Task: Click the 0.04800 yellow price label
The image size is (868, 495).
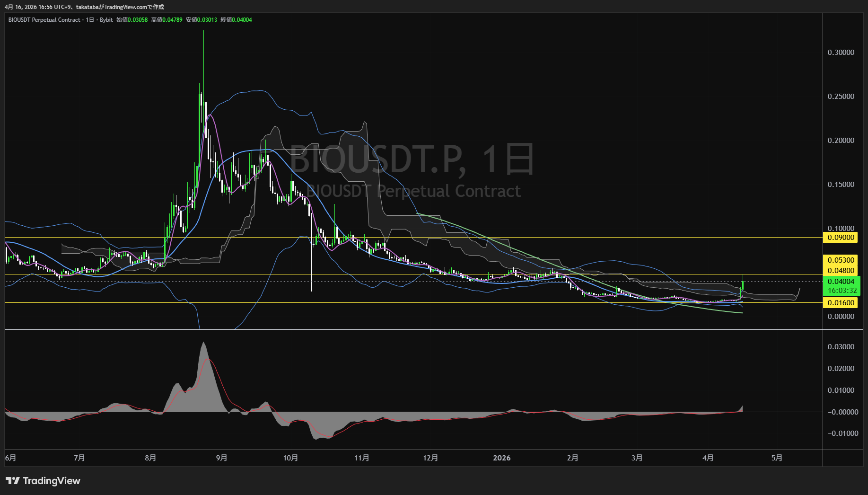Action: point(841,271)
